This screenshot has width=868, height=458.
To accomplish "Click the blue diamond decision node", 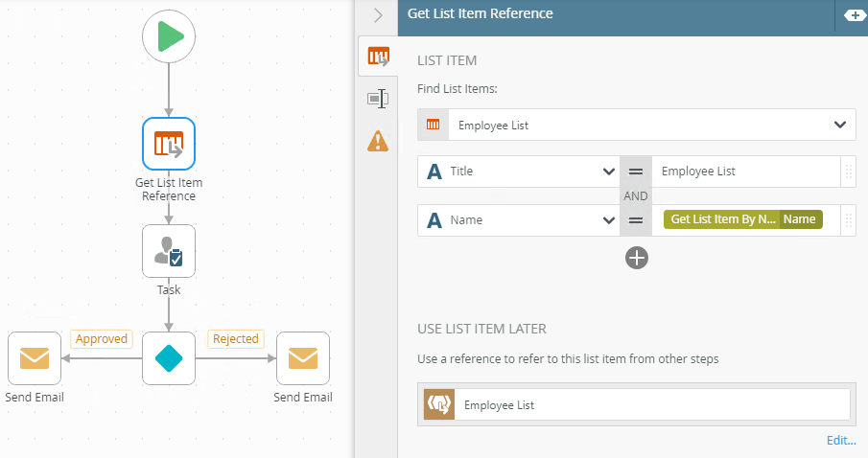I will (x=169, y=358).
